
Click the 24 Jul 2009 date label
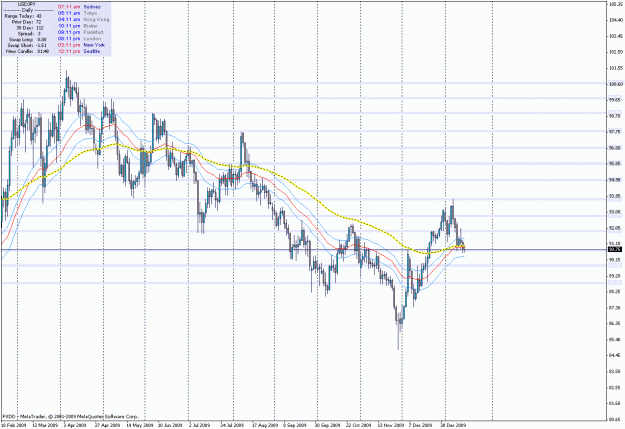233,425
